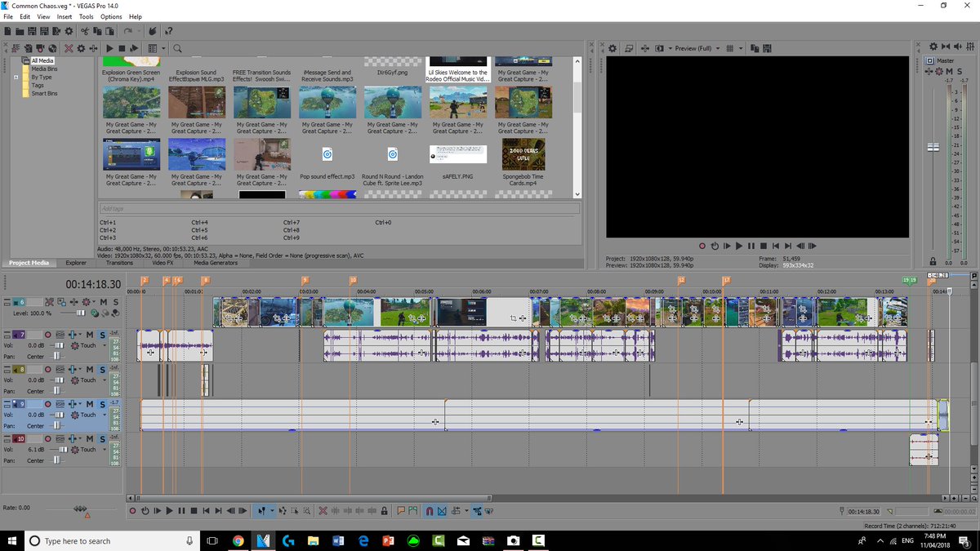Stop media preview in Project Media toolbar
980x551 pixels.
(121, 48)
